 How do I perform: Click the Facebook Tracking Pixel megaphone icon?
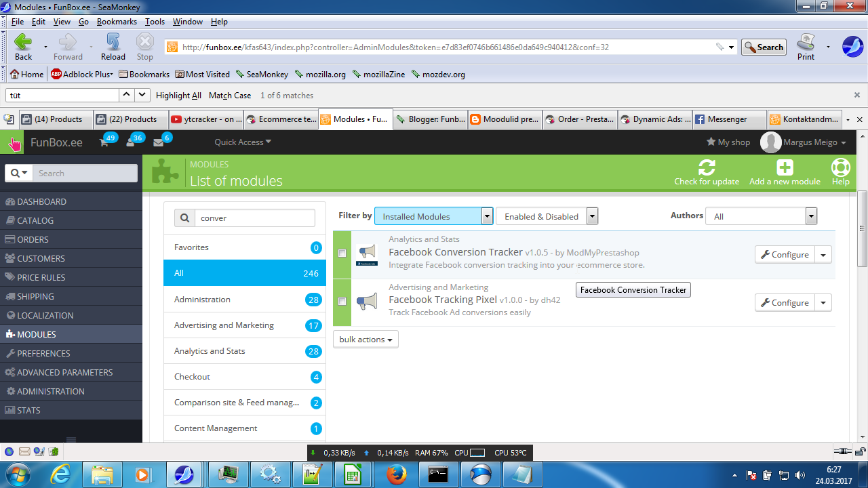pyautogui.click(x=367, y=302)
